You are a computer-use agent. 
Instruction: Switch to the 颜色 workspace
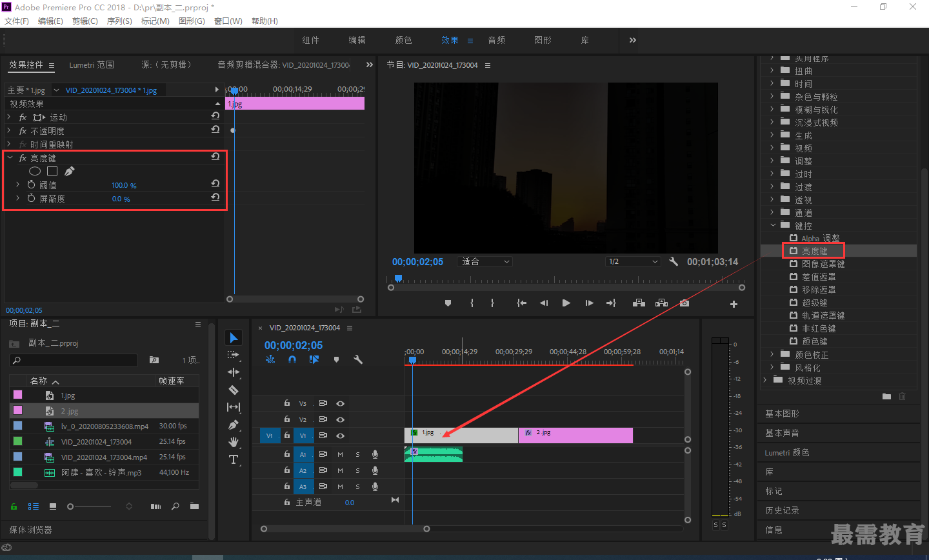click(404, 40)
